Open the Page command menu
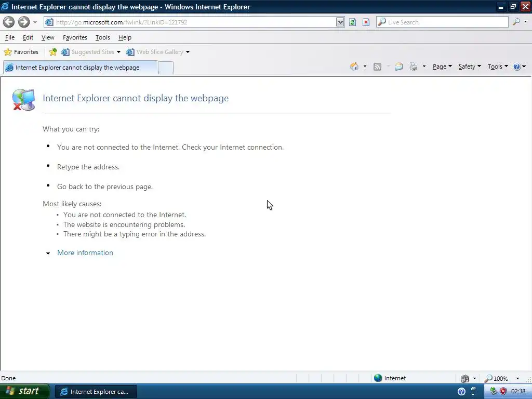The width and height of the screenshot is (532, 399). click(x=442, y=66)
